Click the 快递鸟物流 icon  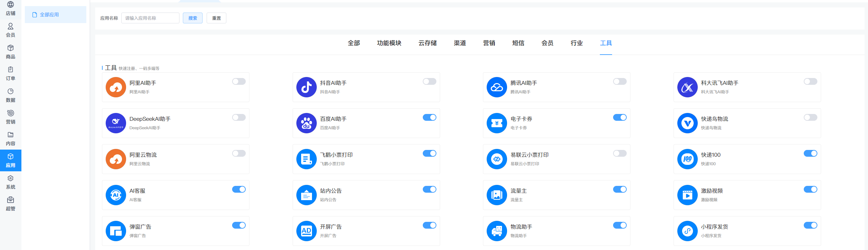(688, 123)
